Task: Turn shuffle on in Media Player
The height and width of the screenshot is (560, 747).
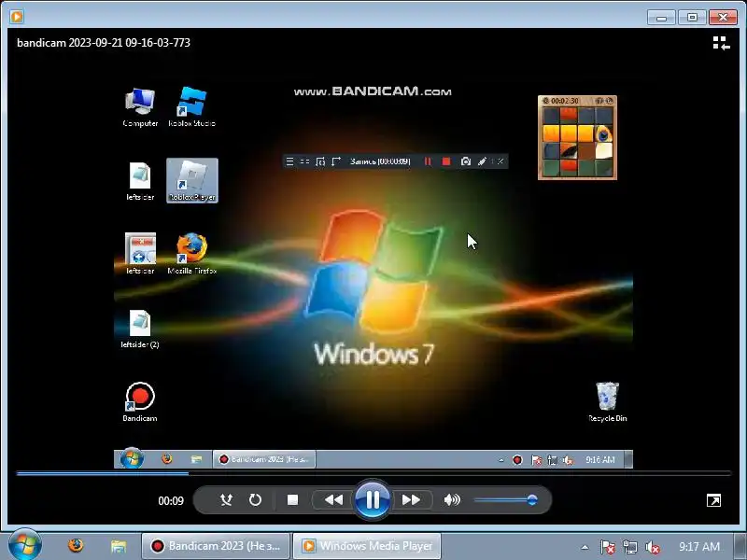Action: [226, 499]
